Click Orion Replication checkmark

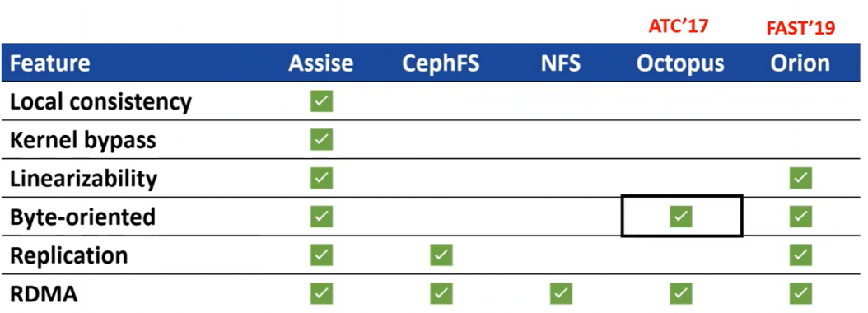pos(800,255)
